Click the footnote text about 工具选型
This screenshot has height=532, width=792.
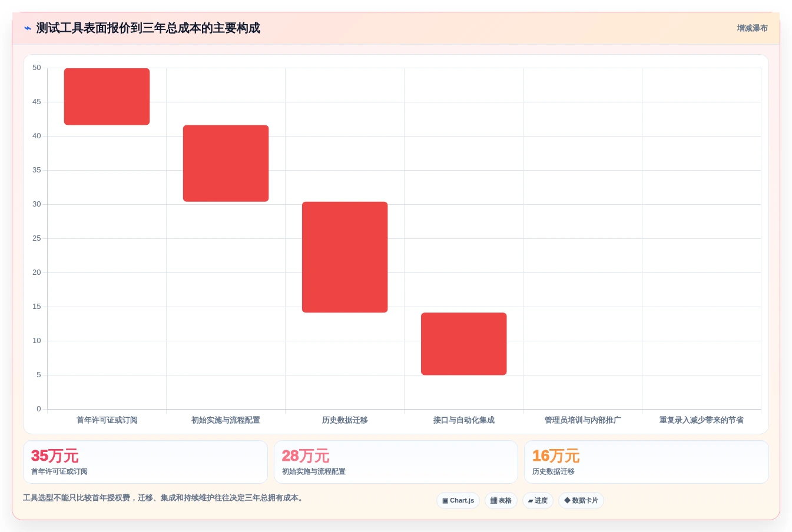pos(164,498)
